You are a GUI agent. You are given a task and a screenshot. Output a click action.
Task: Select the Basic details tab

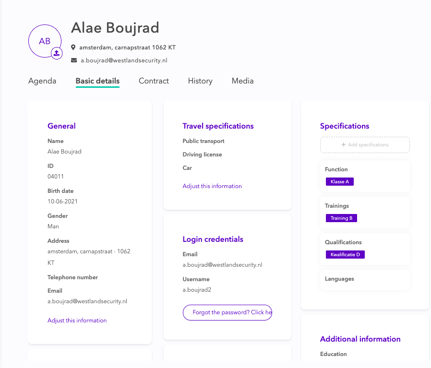[x=97, y=81]
